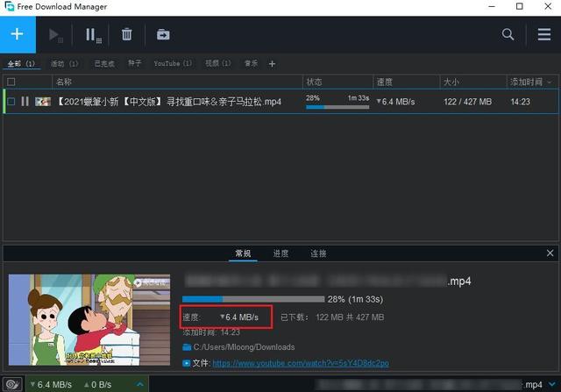Screen dimensions: 561x392
Task: Pause the 蜡笔小新 mp4 download row
Action: tap(25, 102)
